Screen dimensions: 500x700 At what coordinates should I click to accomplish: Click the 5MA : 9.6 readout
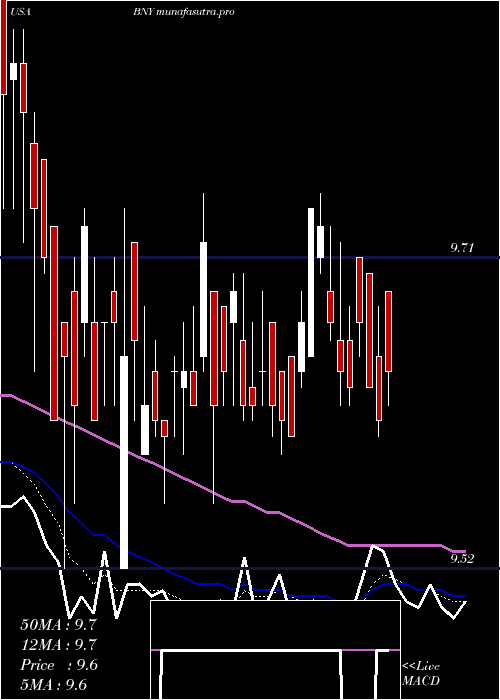pyautogui.click(x=54, y=685)
